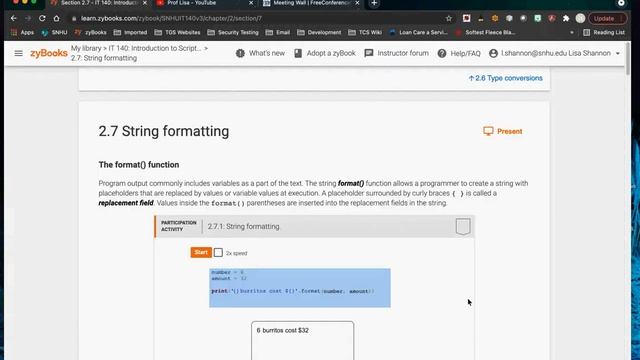This screenshot has width=640, height=360.
Task: Click the Present button
Action: (503, 131)
